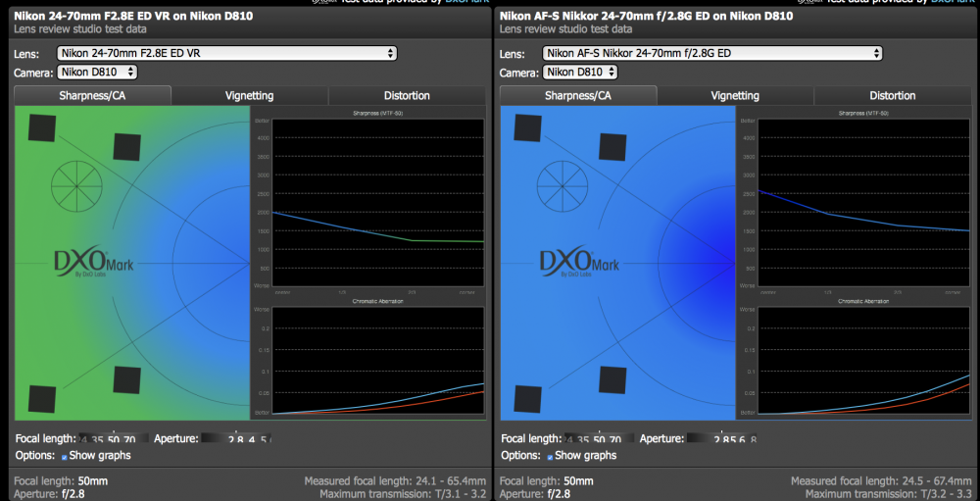Switch to Vignetting tab in the AF-S Nikkor f/2.8G panel
Screen dimensions: 980x501
735,96
